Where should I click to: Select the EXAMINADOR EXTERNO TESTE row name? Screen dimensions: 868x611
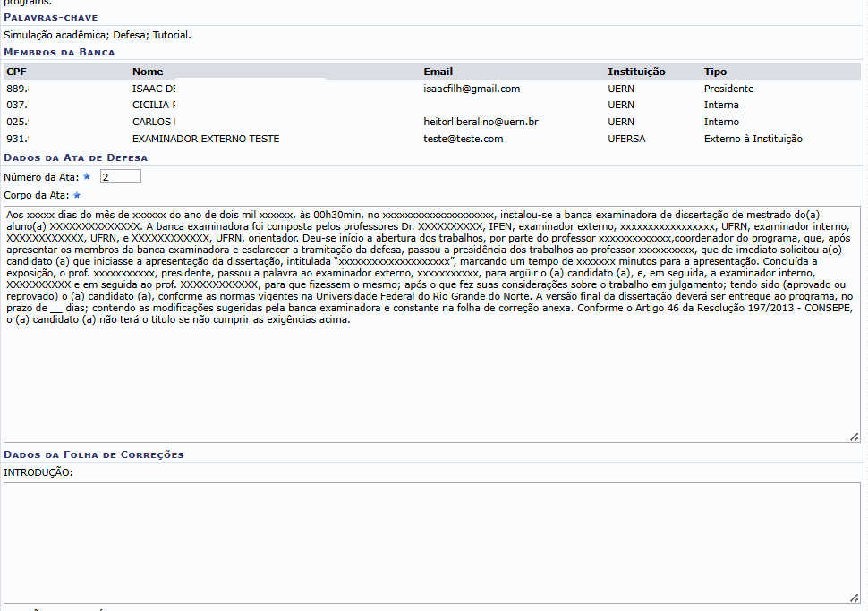pyautogui.click(x=206, y=139)
